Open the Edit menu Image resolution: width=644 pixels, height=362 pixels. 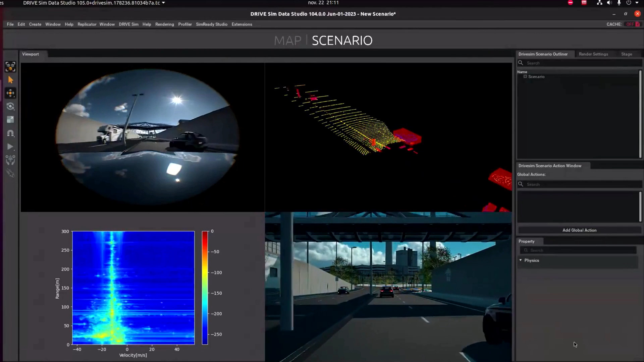pyautogui.click(x=21, y=24)
